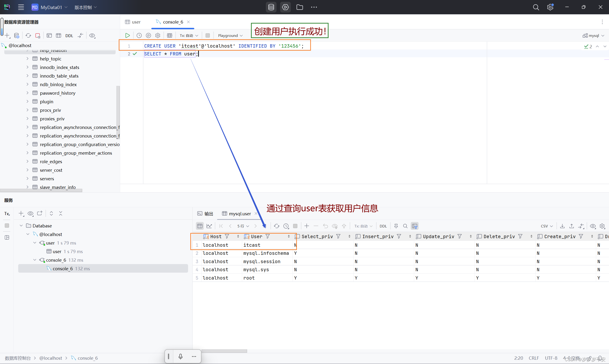Open Tx auto dropdown in editor toolbar
The image size is (609, 364).
coord(189,35)
